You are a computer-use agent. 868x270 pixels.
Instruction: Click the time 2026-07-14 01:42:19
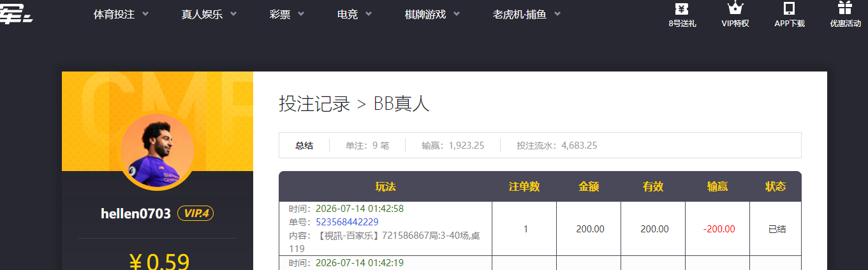[360, 263]
